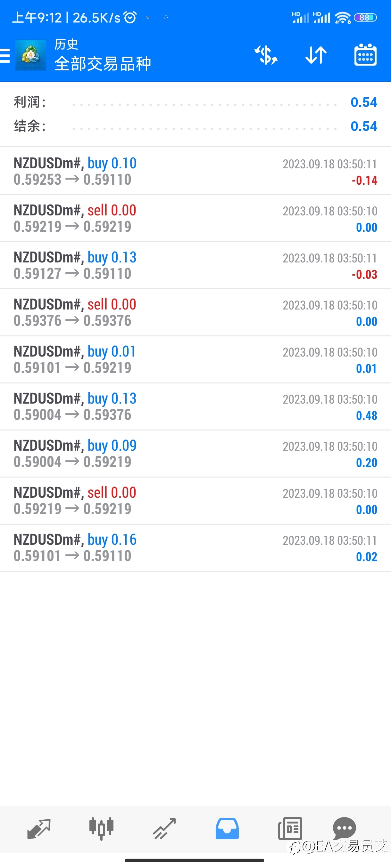391x868 pixels.
Task: Tap the 全部交易品种 title dropdown
Action: 103,63
